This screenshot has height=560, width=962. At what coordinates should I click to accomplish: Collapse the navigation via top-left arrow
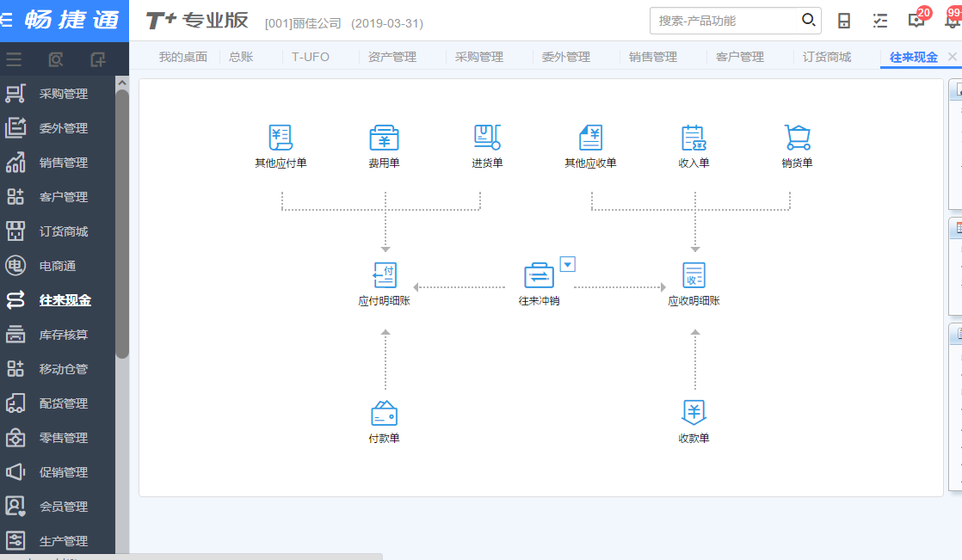coord(7,21)
